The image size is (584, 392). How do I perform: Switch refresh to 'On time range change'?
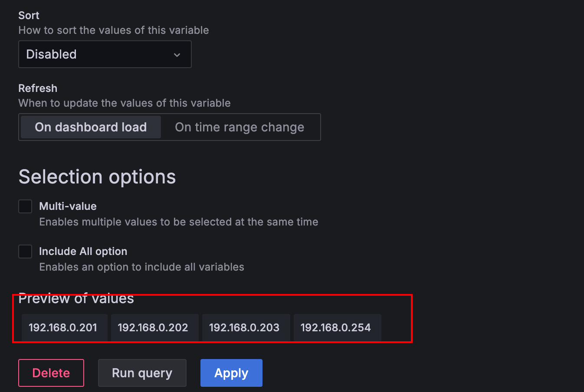pos(240,127)
